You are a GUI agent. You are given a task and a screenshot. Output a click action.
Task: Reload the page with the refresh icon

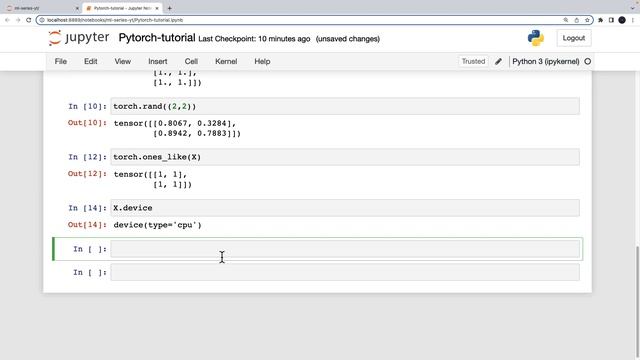(x=29, y=20)
